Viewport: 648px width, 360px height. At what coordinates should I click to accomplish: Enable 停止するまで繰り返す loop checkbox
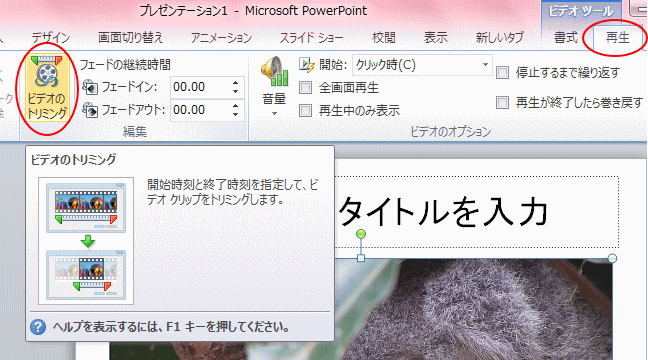coord(503,73)
